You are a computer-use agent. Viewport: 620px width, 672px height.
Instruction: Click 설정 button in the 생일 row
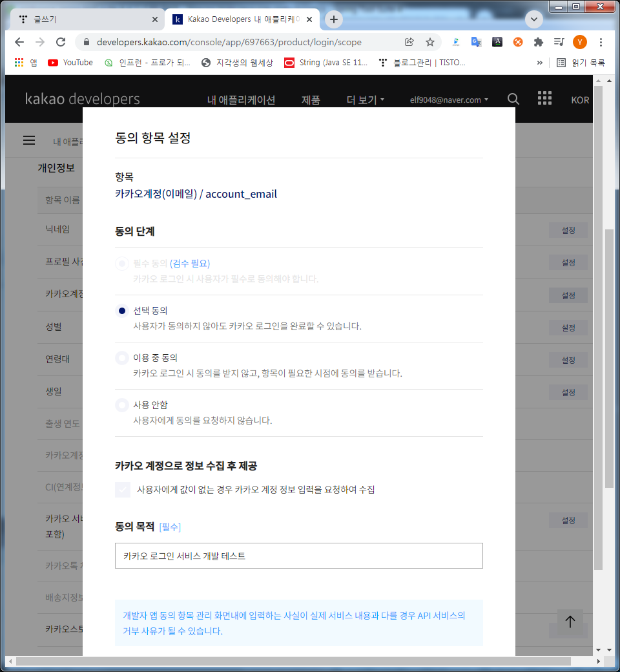pos(568,393)
